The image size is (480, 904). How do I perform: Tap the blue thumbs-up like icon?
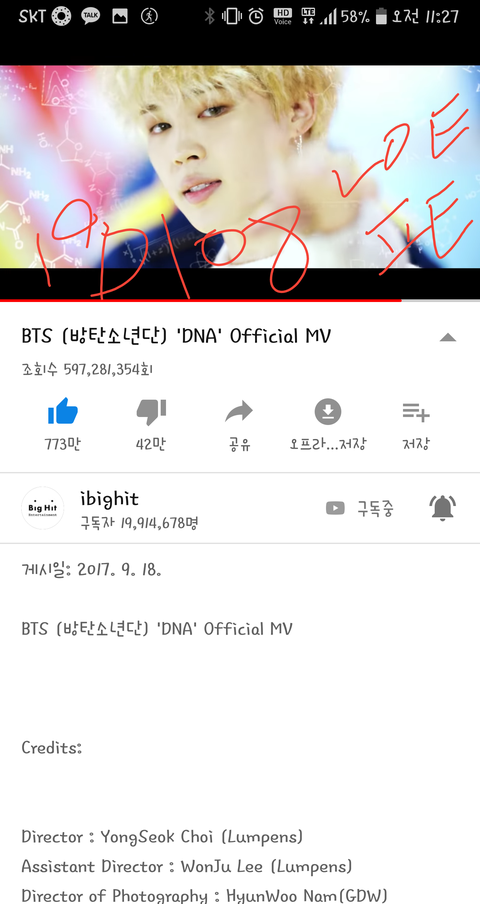(x=62, y=411)
